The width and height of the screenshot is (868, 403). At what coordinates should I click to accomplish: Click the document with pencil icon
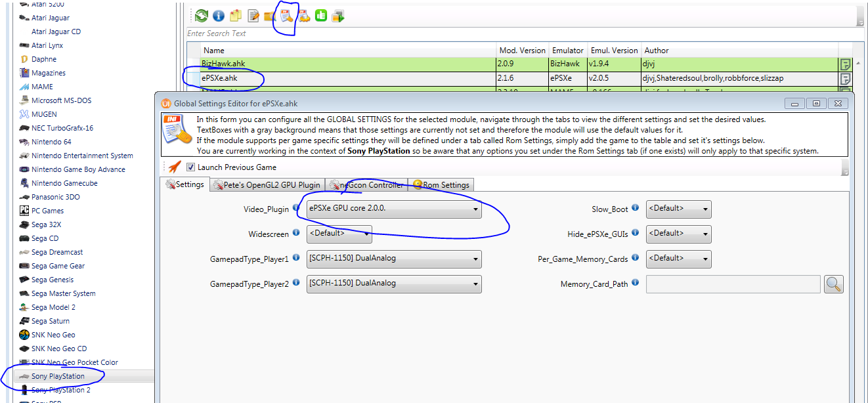coord(253,16)
